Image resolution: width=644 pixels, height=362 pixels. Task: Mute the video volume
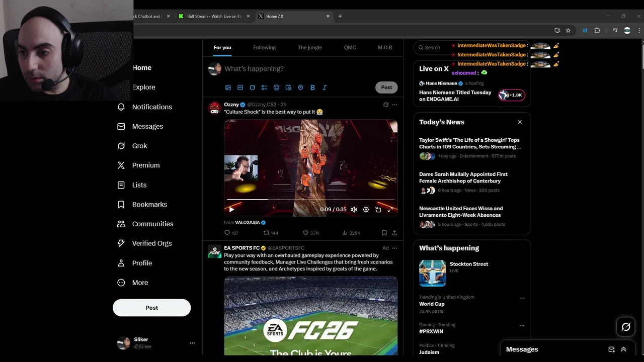click(x=354, y=210)
